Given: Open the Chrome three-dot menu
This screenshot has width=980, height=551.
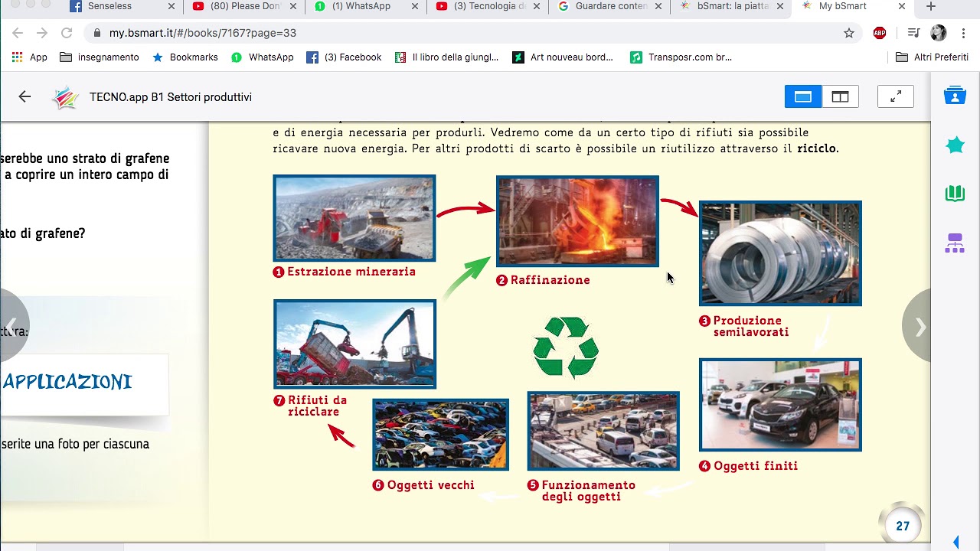Looking at the screenshot, I should tap(964, 33).
